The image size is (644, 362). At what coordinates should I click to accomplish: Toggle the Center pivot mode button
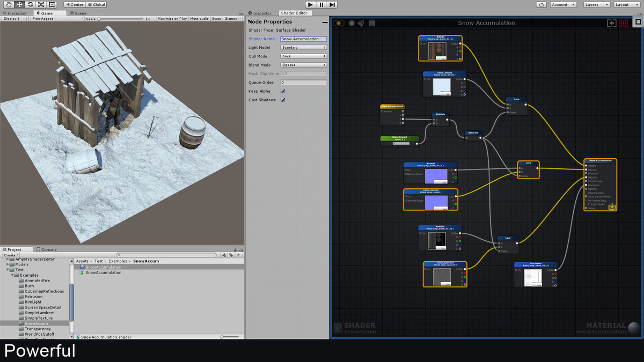(x=74, y=4)
